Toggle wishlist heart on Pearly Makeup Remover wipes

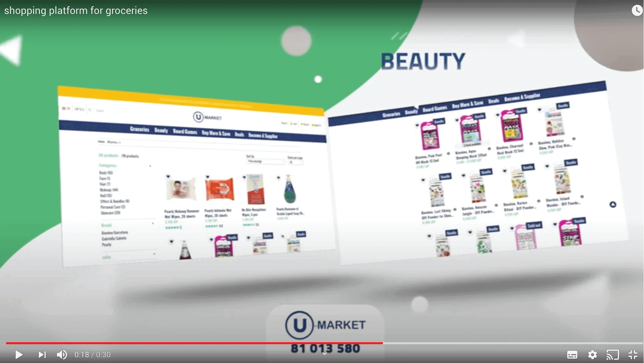click(x=168, y=176)
